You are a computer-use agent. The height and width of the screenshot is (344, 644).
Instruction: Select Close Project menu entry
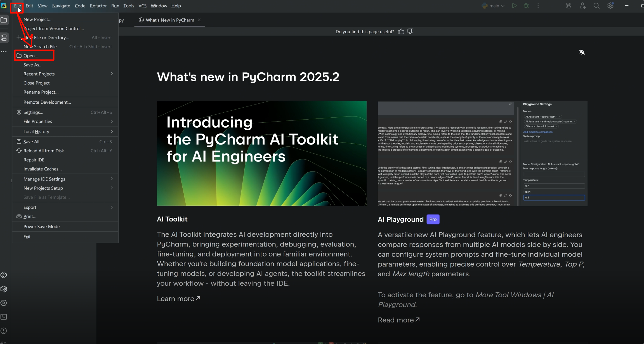coord(65,83)
